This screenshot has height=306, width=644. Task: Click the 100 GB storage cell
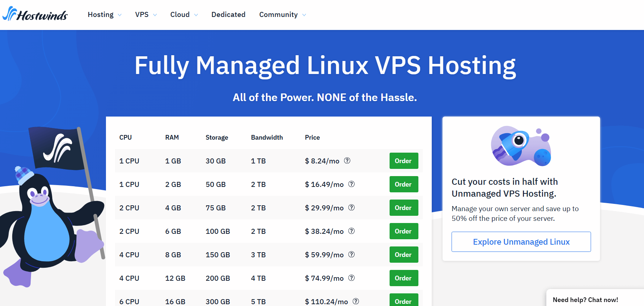tap(218, 231)
